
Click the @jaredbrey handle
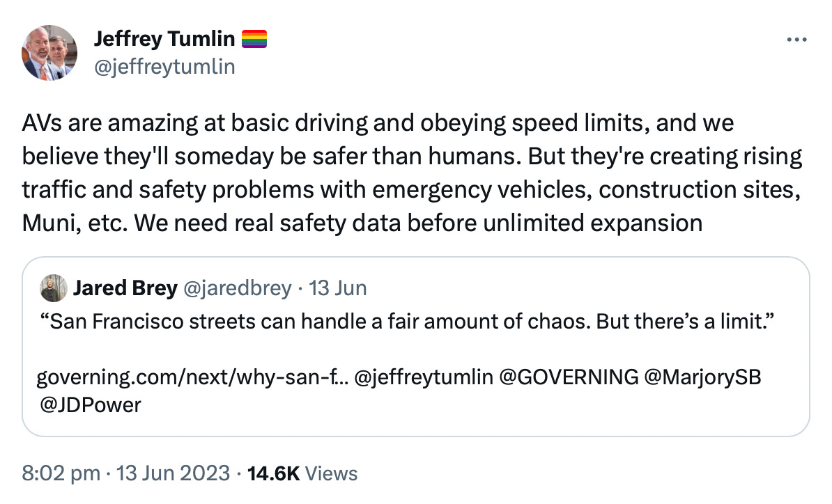tap(237, 288)
